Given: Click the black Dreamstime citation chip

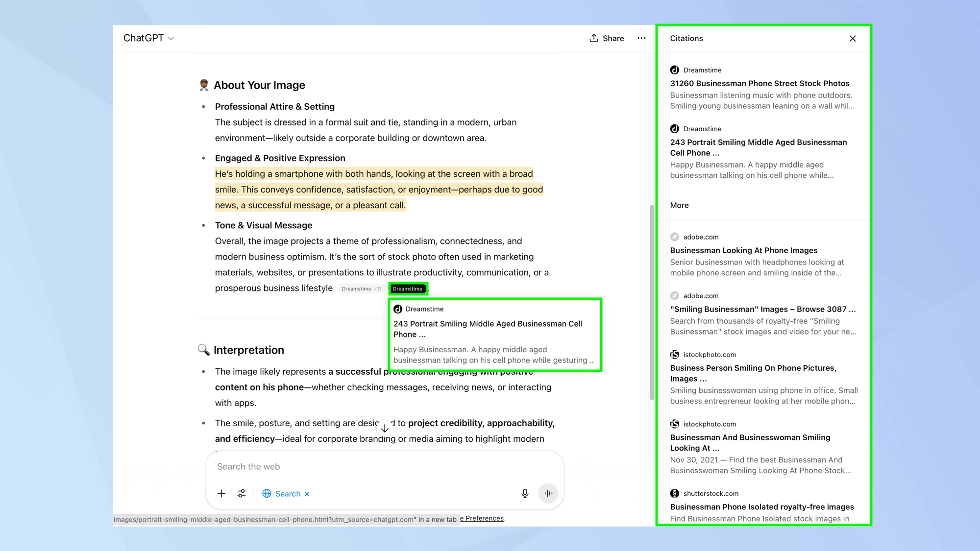Looking at the screenshot, I should (x=408, y=288).
